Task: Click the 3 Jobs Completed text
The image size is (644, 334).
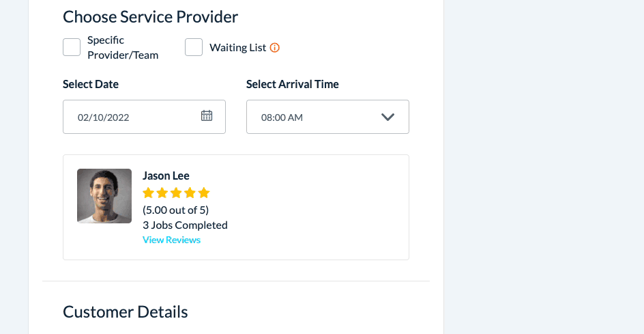Action: pos(185,225)
